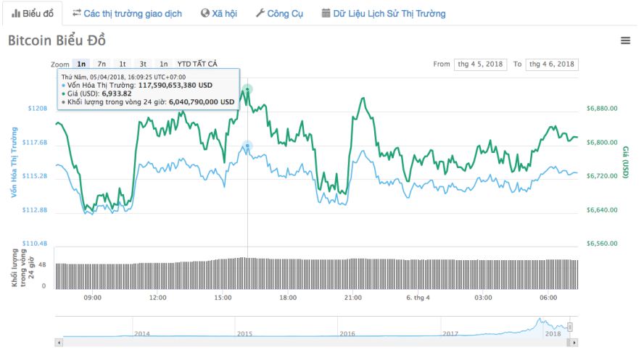Select the YTD zoom range
644x350 pixels.
[x=184, y=64]
